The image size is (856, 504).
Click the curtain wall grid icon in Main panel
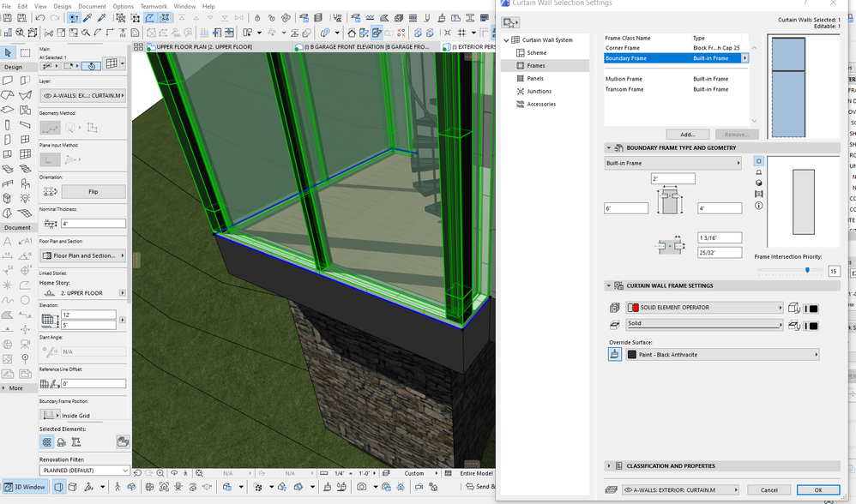click(x=112, y=65)
